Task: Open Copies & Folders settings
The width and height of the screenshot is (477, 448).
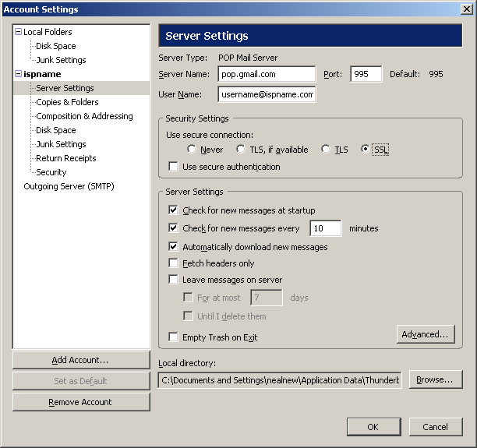Action: pyautogui.click(x=67, y=102)
